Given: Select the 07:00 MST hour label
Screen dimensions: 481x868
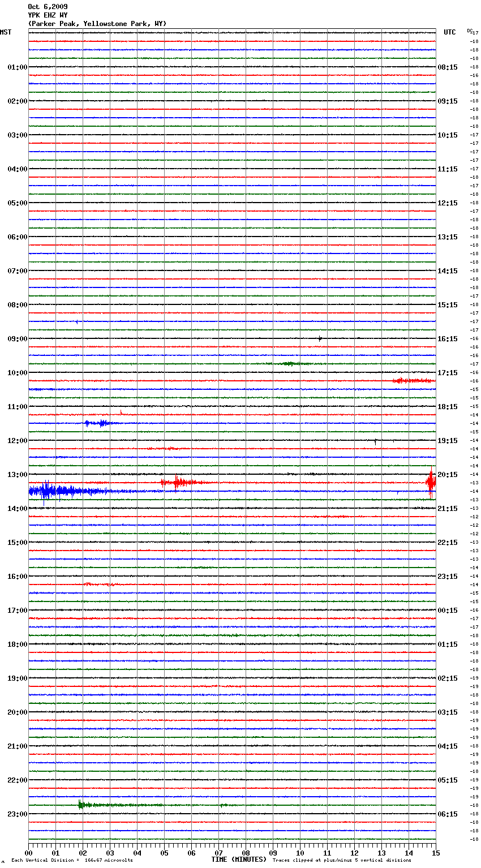Looking at the screenshot, I should (x=18, y=271).
